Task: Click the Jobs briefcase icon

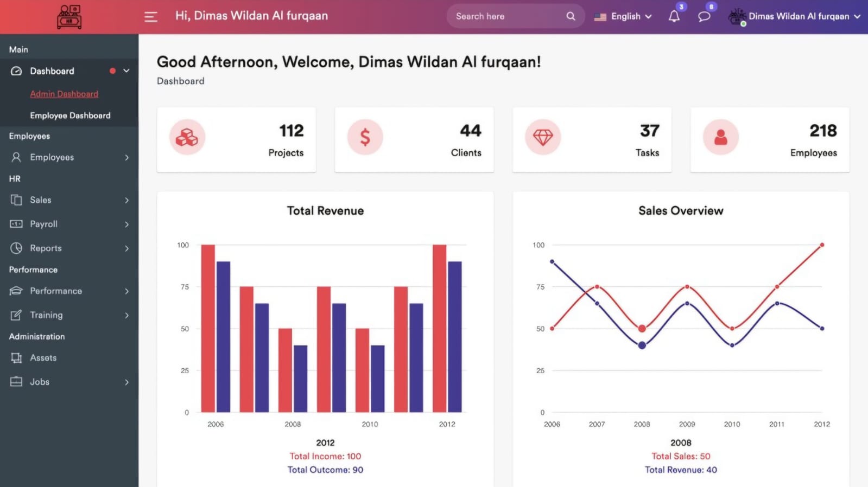Action: 16,381
